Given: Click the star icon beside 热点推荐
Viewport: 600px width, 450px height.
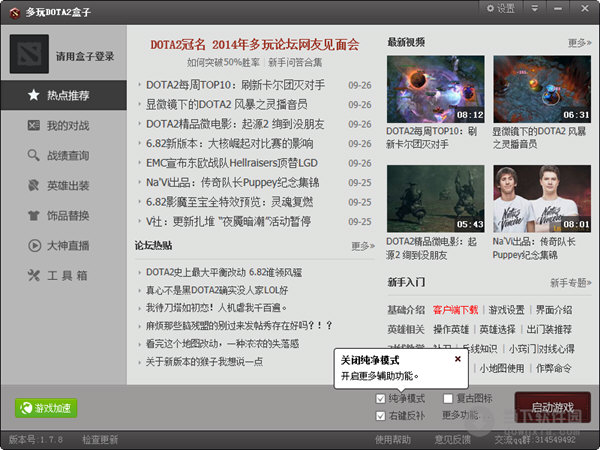Looking at the screenshot, I should [34, 95].
